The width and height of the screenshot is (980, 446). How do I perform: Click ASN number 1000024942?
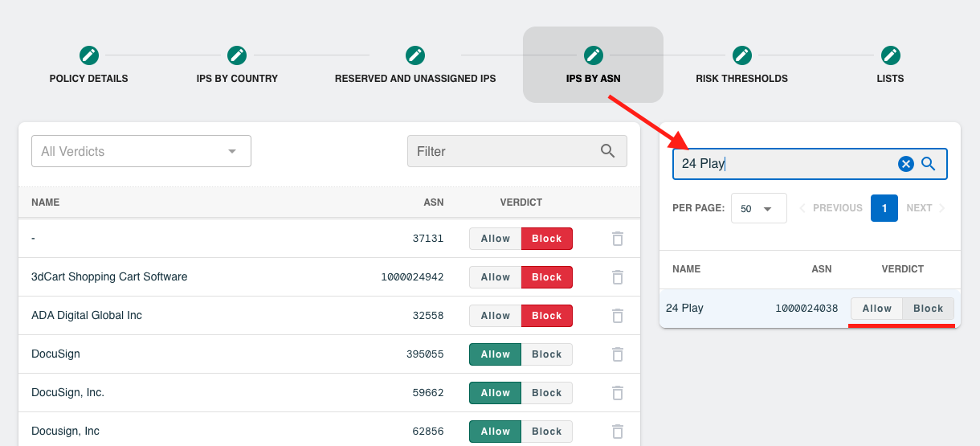click(412, 277)
